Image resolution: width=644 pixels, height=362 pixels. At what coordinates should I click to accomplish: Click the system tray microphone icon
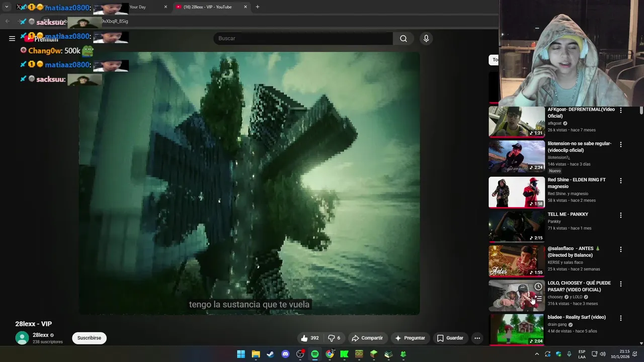[569, 354]
